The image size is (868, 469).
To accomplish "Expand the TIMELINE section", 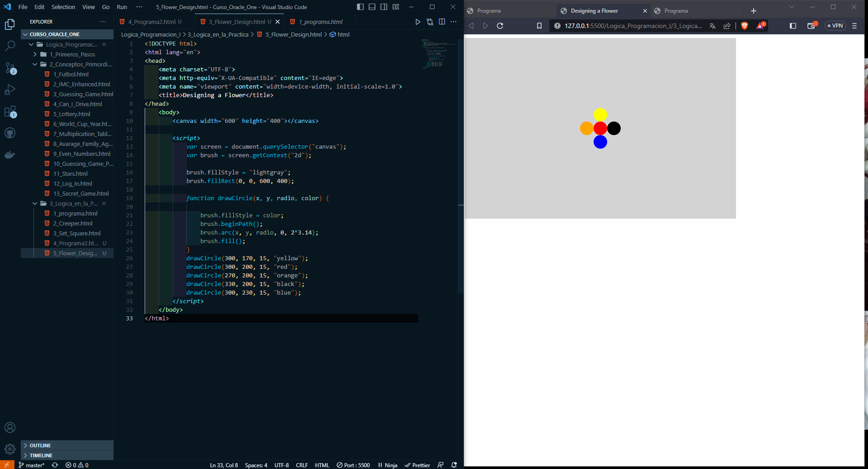I will (x=67, y=455).
